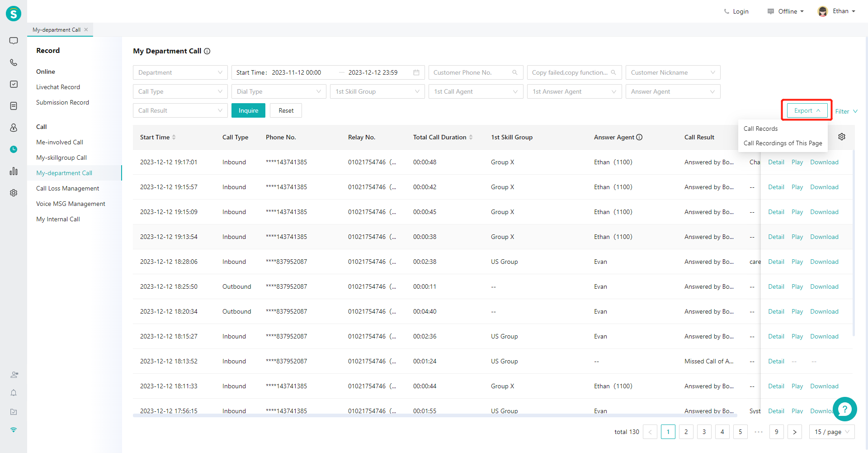868x453 pixels.
Task: Click the table column settings gear icon
Action: (842, 137)
